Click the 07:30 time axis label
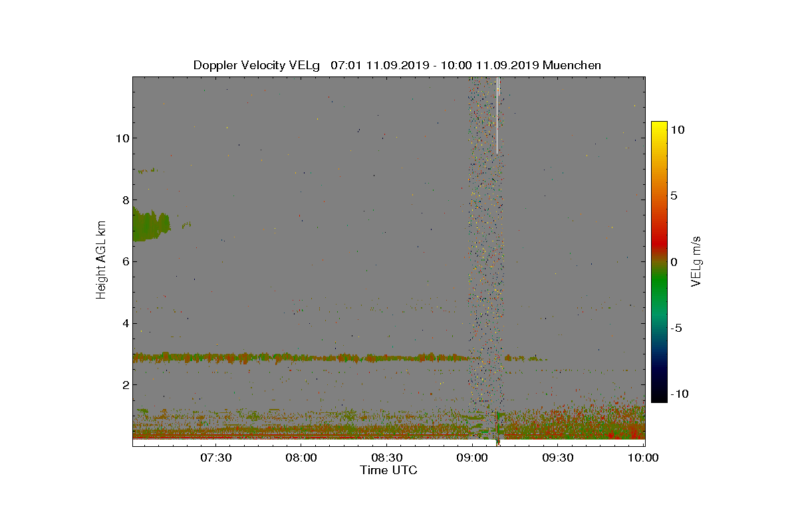The height and width of the screenshot is (532, 798). 215,458
